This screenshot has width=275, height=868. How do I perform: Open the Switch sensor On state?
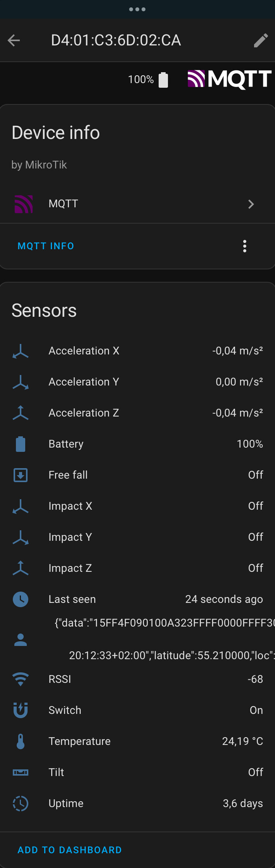tap(256, 710)
